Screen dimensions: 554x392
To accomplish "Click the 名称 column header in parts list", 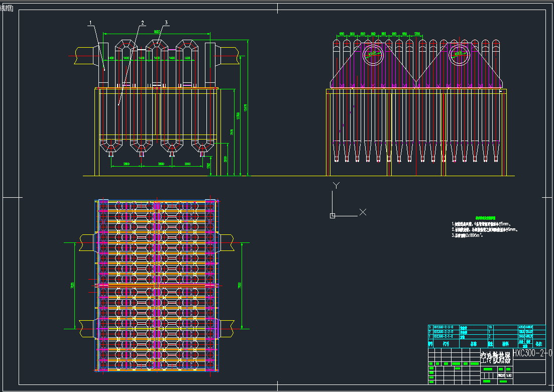I will tap(474, 344).
